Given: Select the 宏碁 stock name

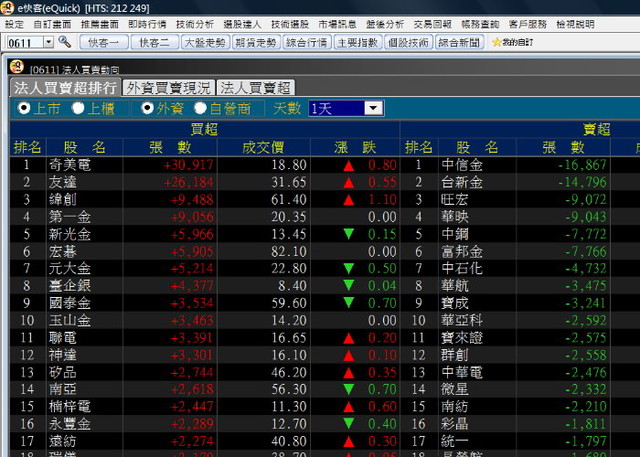Looking at the screenshot, I should click(62, 251).
